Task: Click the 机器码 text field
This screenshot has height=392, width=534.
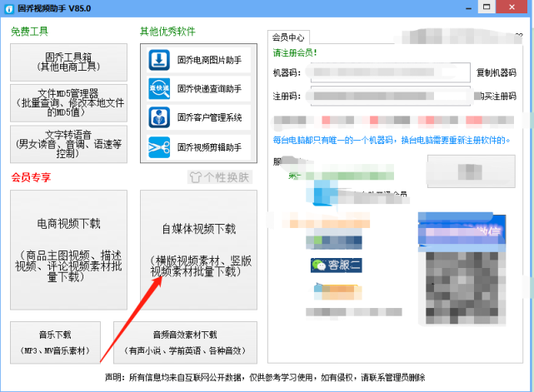Action: (390, 72)
